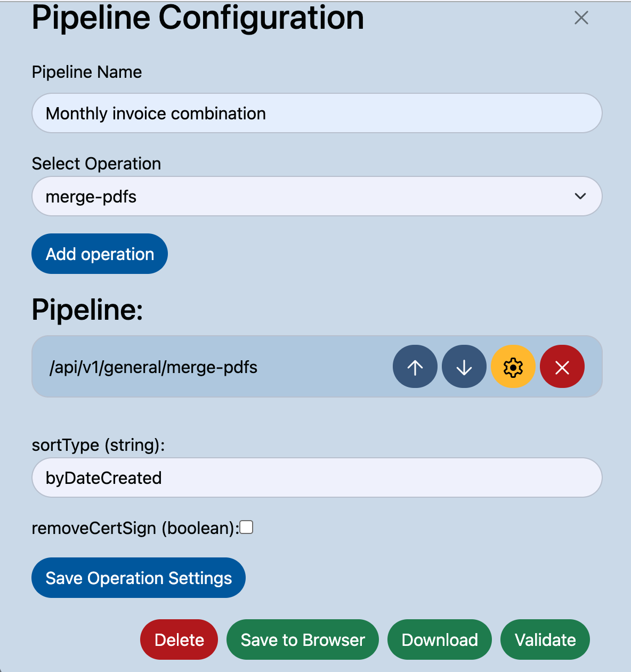This screenshot has height=672, width=631.
Task: Click the Save to Browser button
Action: pos(302,639)
